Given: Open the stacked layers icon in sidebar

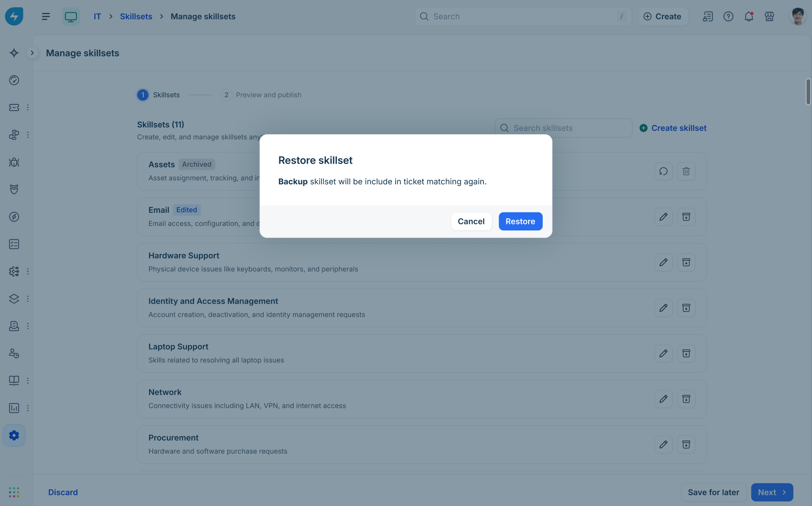Looking at the screenshot, I should click(14, 299).
